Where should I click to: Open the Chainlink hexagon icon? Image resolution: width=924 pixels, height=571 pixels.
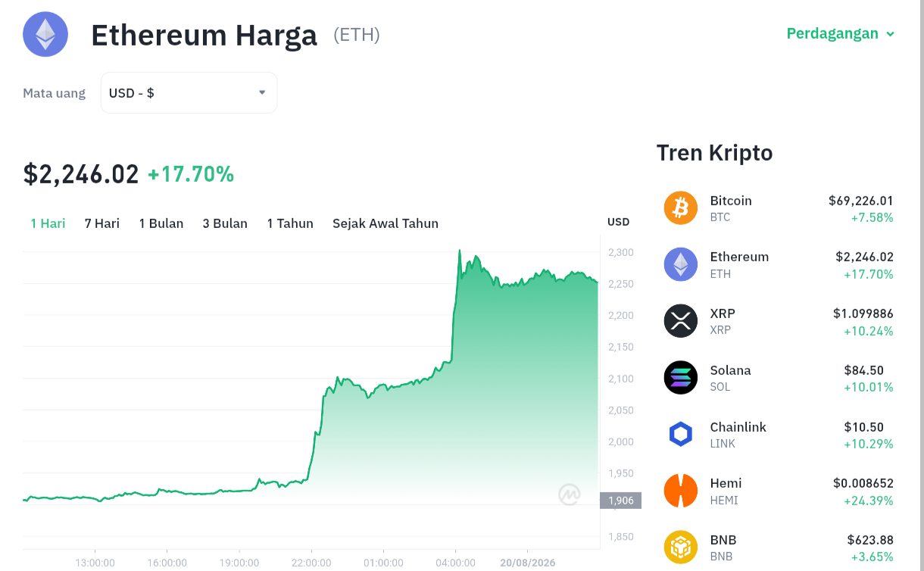pyautogui.click(x=681, y=434)
